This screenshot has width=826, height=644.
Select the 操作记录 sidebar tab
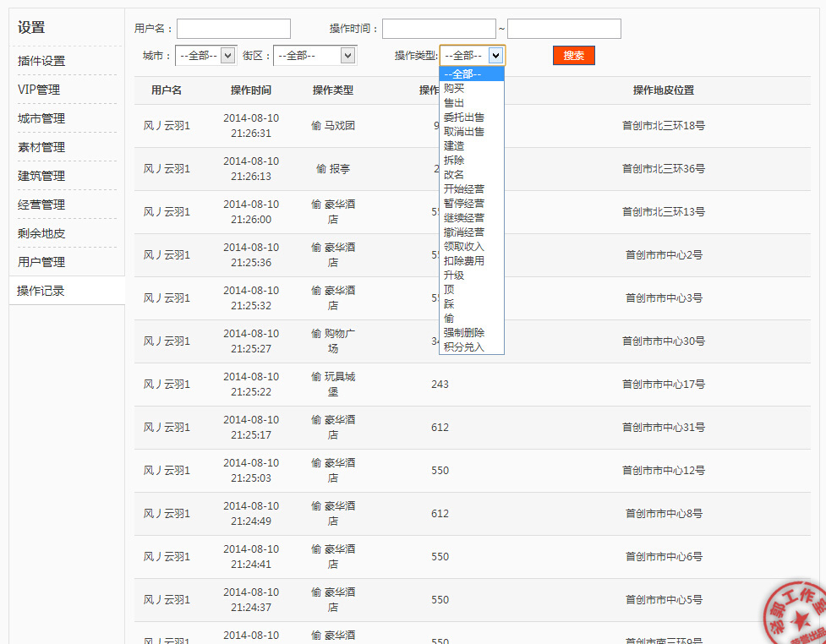coord(67,291)
